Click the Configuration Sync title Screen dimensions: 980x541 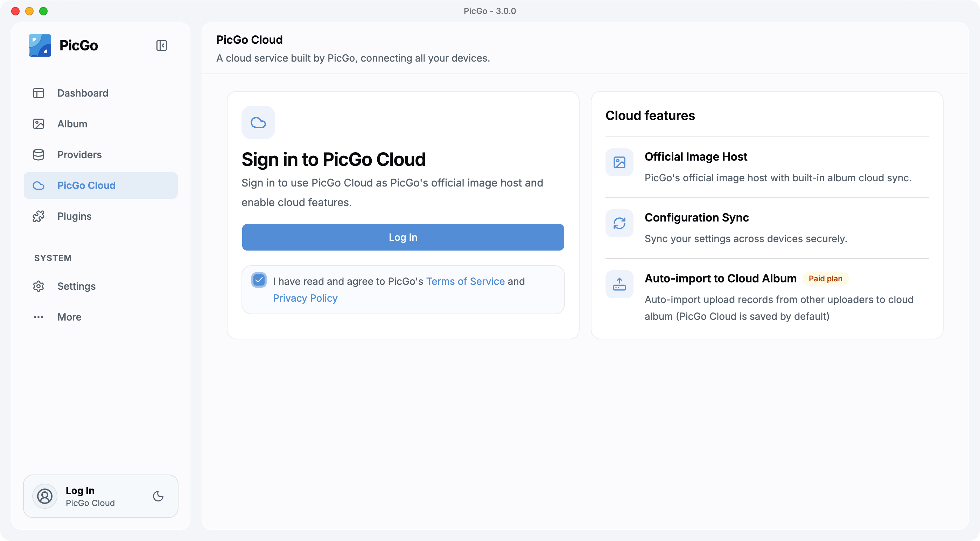tap(696, 218)
